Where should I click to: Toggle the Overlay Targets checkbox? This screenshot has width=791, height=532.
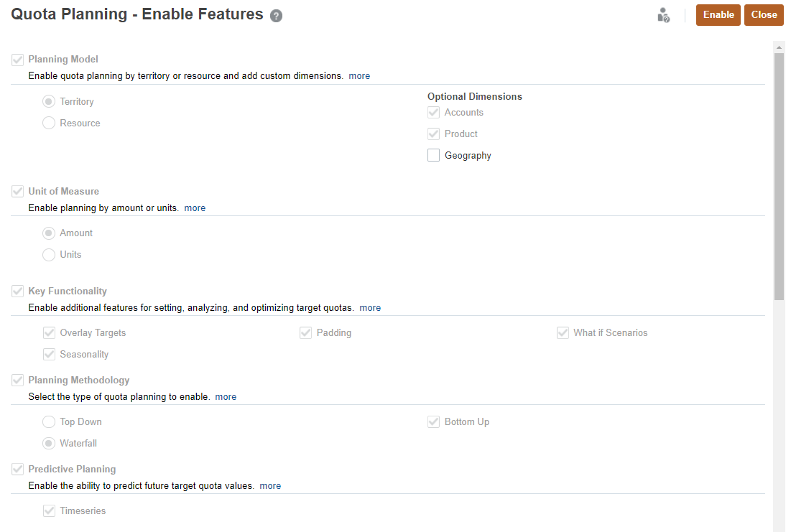click(x=49, y=332)
